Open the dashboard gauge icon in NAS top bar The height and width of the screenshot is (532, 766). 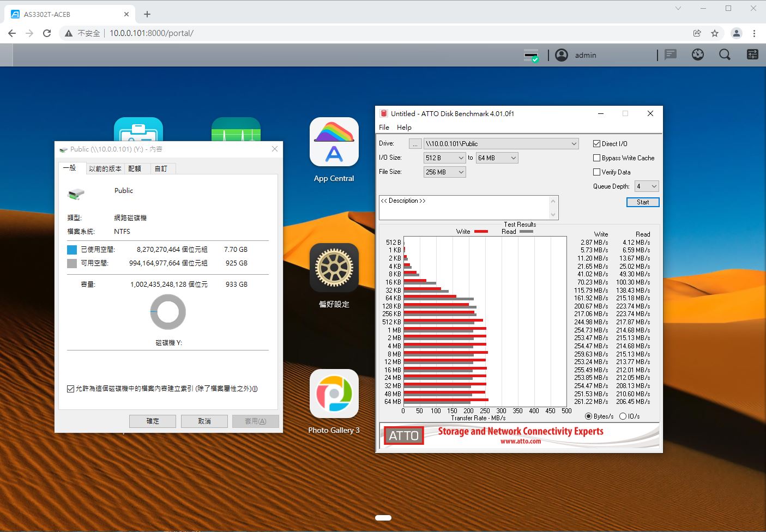[698, 55]
